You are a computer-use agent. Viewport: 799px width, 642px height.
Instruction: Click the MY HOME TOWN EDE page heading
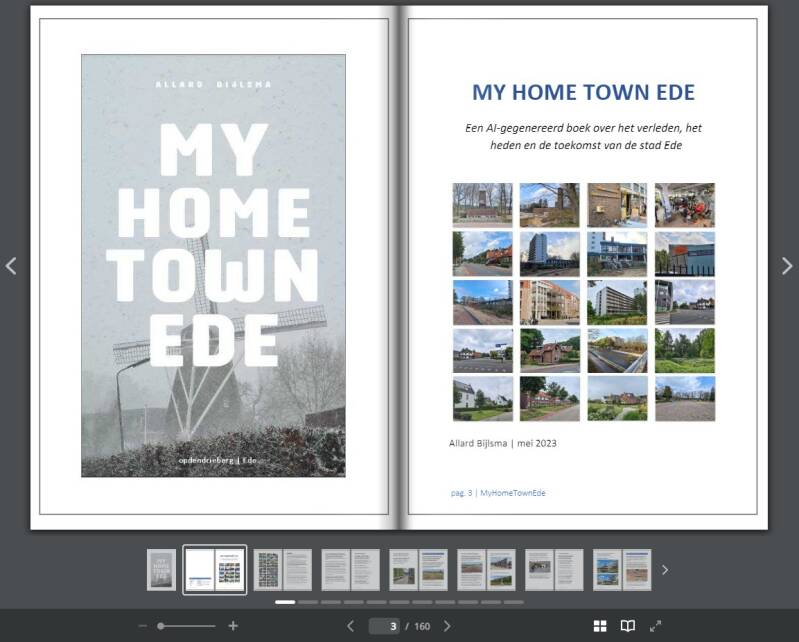[x=583, y=92]
